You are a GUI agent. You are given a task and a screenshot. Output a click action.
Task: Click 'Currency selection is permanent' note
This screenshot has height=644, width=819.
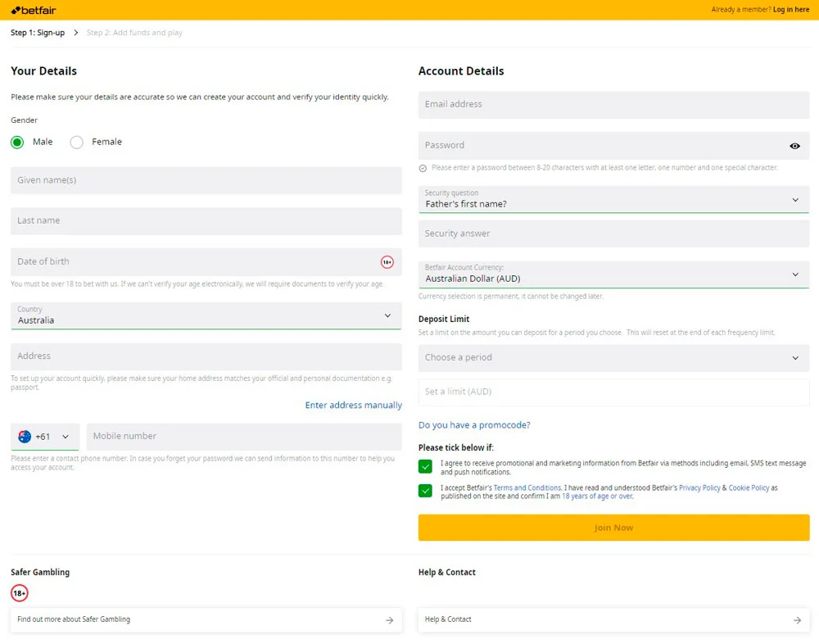[x=511, y=297]
